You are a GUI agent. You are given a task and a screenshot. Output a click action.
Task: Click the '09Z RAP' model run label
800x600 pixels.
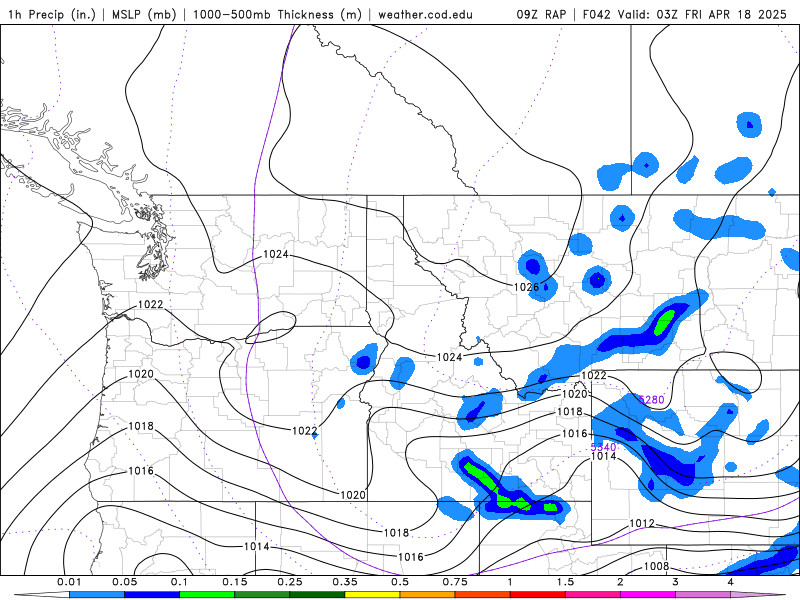tap(541, 15)
